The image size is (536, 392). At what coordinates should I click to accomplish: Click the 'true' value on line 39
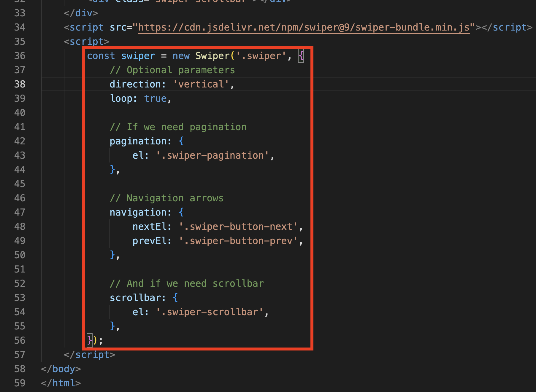click(x=155, y=98)
